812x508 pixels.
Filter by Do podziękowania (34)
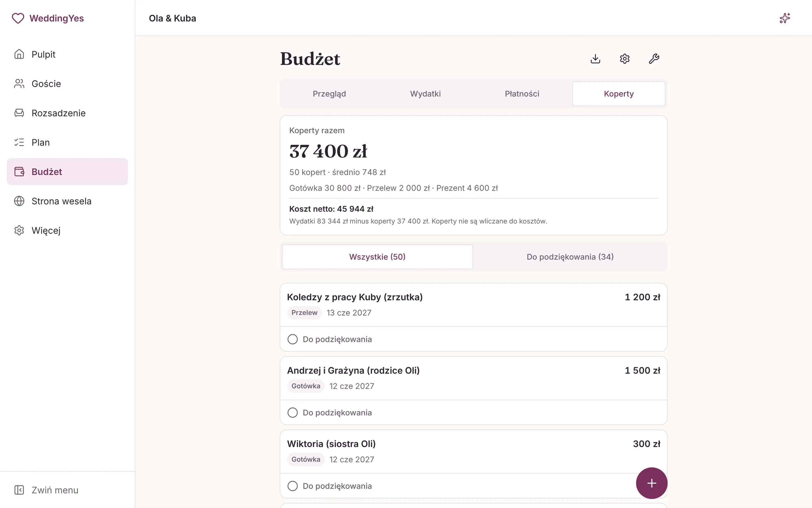click(570, 257)
